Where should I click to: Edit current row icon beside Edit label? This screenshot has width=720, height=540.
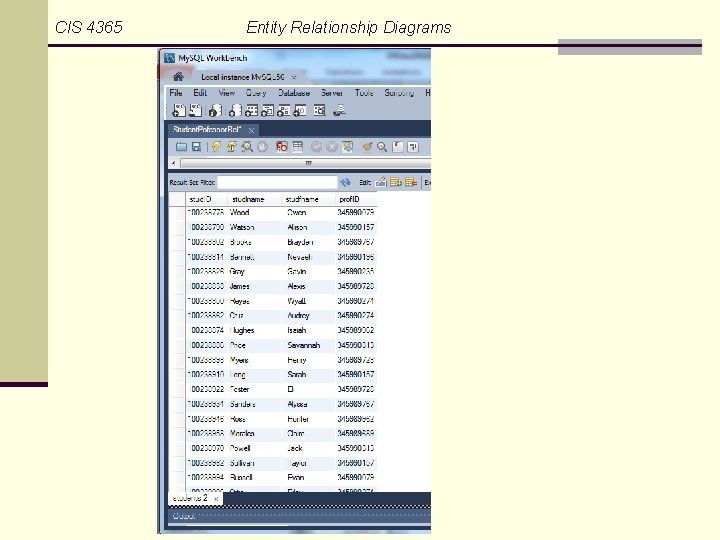pos(381,182)
